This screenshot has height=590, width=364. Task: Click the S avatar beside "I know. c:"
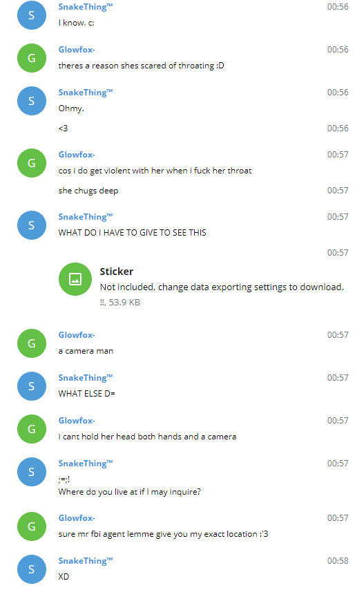[x=32, y=15]
